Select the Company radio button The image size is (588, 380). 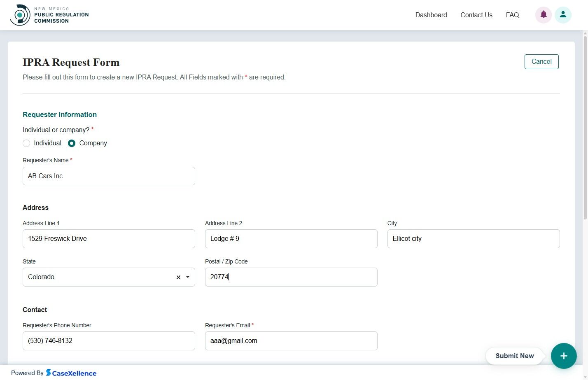tap(72, 143)
